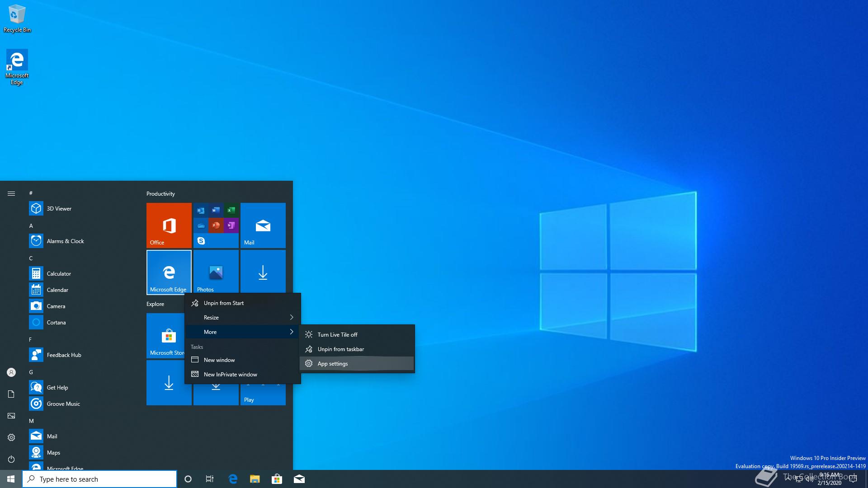Expand the Resize submenu
Screen dimensions: 868x488
click(x=243, y=318)
